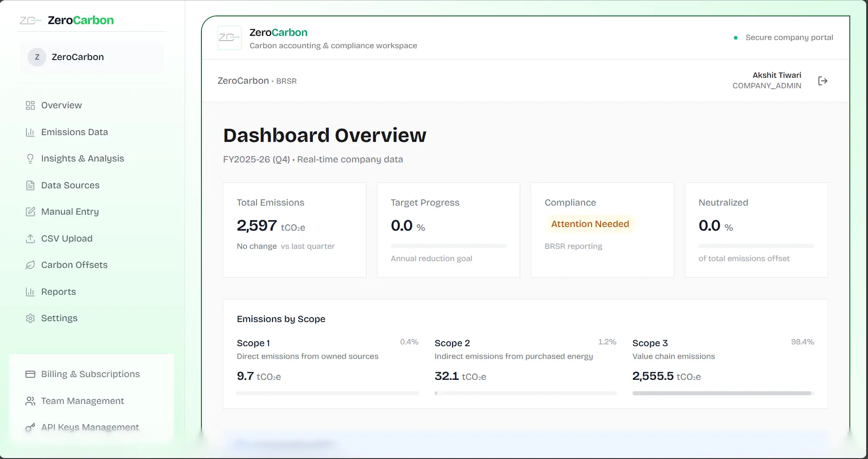Open Manual Entry via the pencil icon

pos(30,212)
